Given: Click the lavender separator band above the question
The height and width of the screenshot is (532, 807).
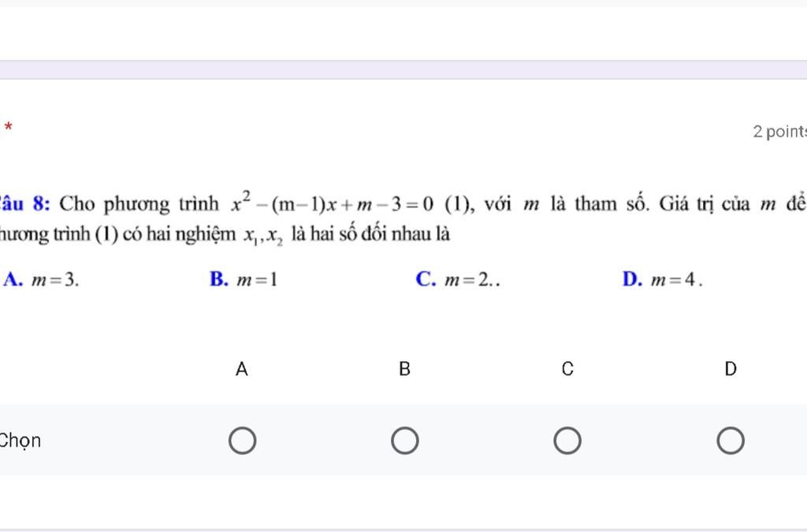Looking at the screenshot, I should click(x=403, y=70).
